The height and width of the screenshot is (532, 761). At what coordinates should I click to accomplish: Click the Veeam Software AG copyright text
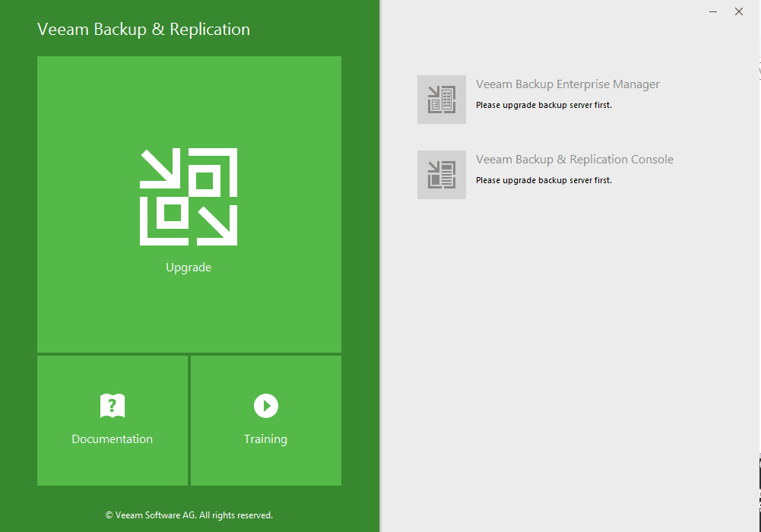tap(189, 515)
